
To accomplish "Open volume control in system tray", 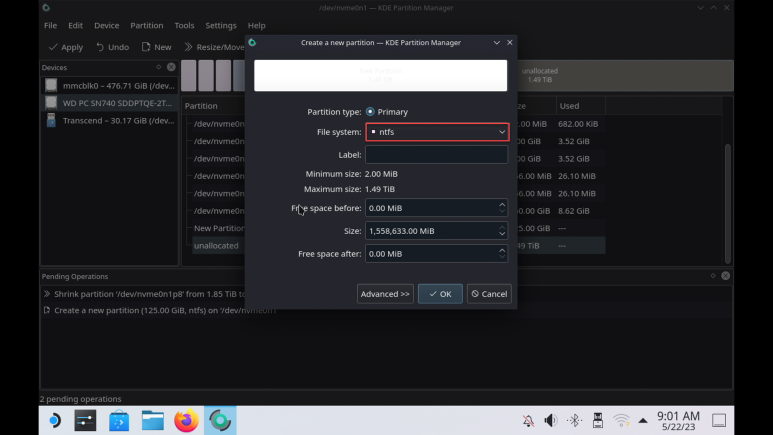I will [x=551, y=421].
